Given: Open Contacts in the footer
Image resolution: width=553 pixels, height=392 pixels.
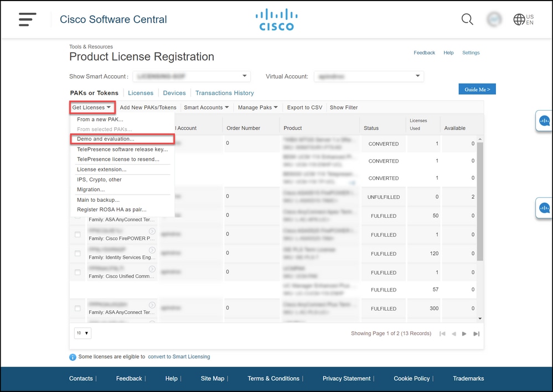Looking at the screenshot, I should pyautogui.click(x=81, y=379).
